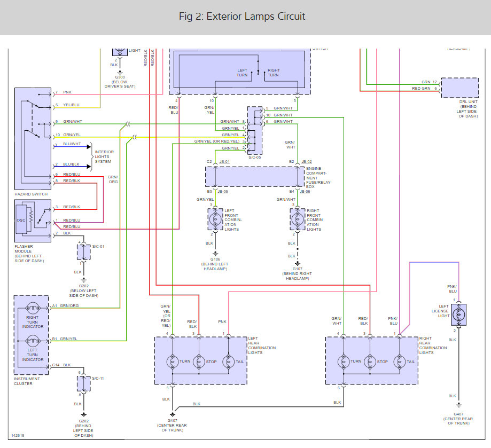Click the left front combination lights lamp symbol
Image resolution: width=491 pixels, height=448 pixels.
[x=215, y=219]
